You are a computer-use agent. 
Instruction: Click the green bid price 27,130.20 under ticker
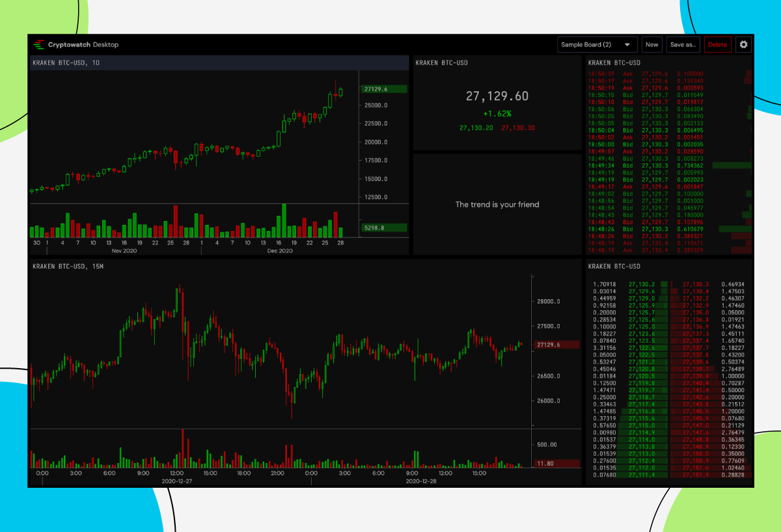coord(476,128)
